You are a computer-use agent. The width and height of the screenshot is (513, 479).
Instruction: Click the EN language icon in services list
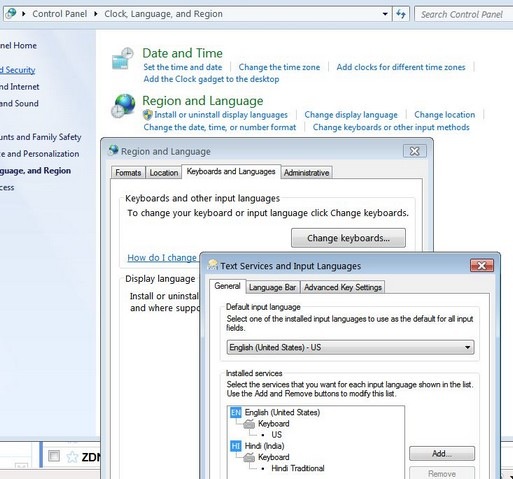pos(236,413)
